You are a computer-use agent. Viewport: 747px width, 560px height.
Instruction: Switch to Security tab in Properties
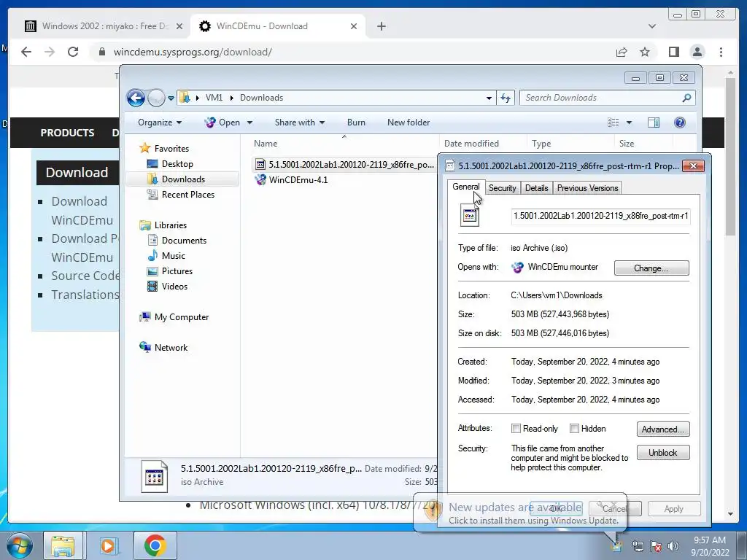click(502, 188)
